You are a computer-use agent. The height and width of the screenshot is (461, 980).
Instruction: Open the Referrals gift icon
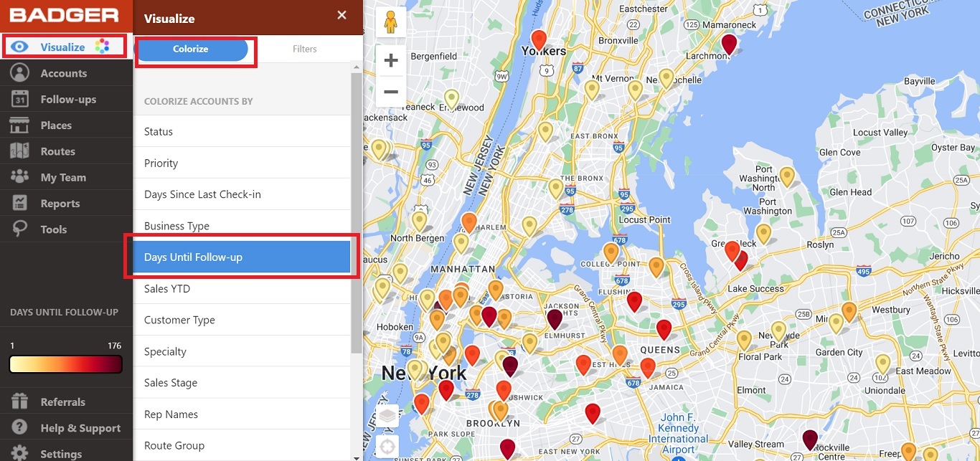click(19, 401)
